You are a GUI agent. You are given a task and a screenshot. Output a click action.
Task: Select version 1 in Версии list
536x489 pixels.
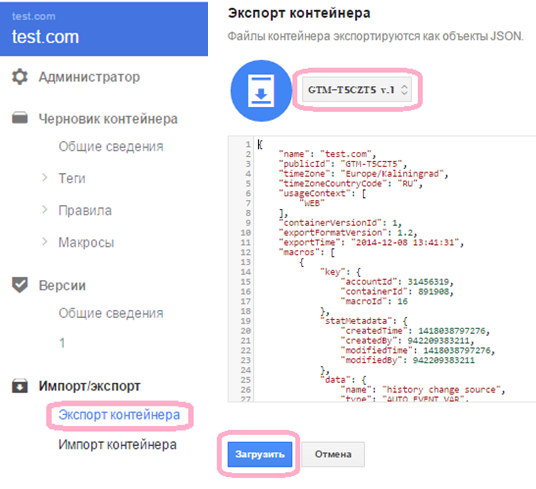tap(62, 343)
